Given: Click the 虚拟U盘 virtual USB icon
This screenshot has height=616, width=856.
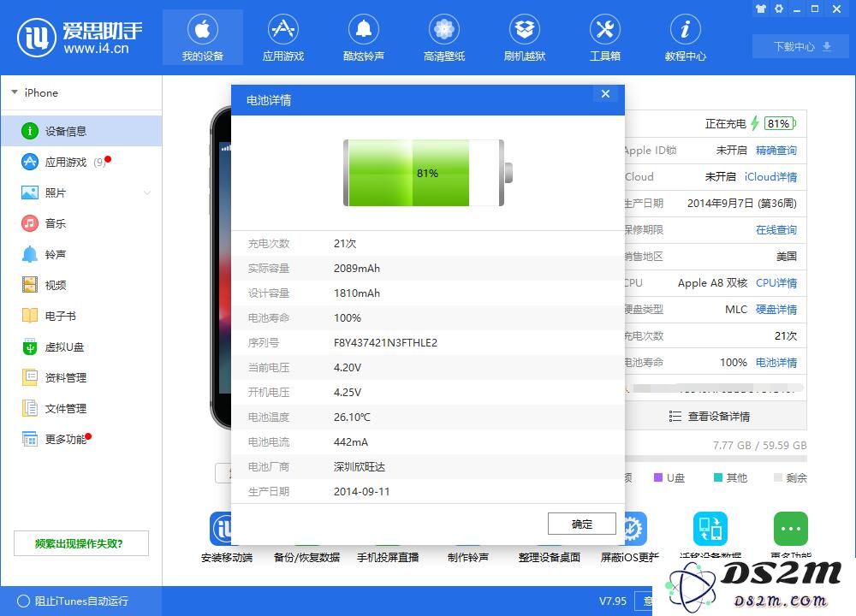Looking at the screenshot, I should click(x=29, y=346).
